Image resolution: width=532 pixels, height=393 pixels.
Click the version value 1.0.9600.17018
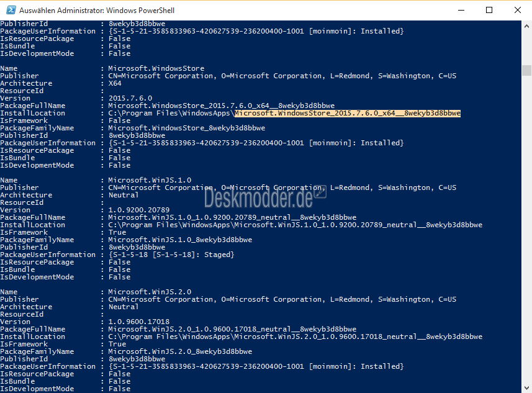[139, 322]
